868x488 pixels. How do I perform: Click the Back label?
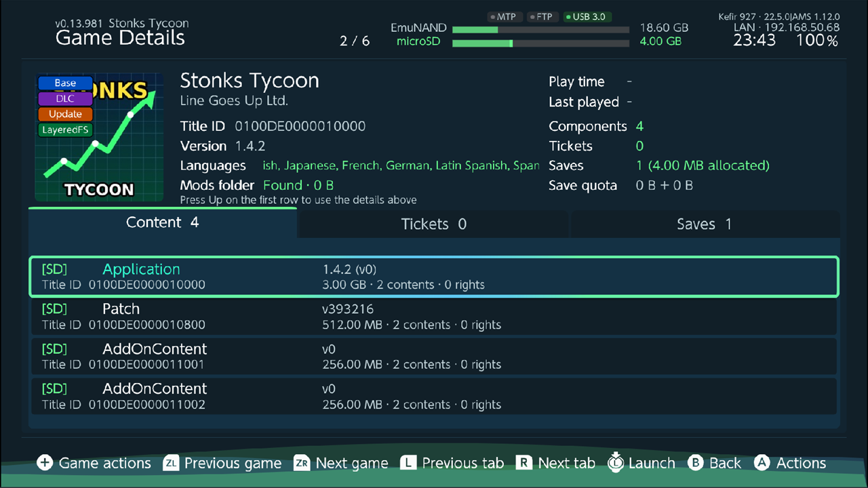(725, 464)
